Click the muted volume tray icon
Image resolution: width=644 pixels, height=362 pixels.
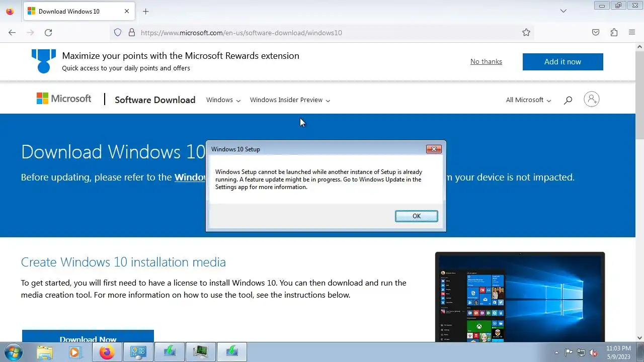point(594,352)
